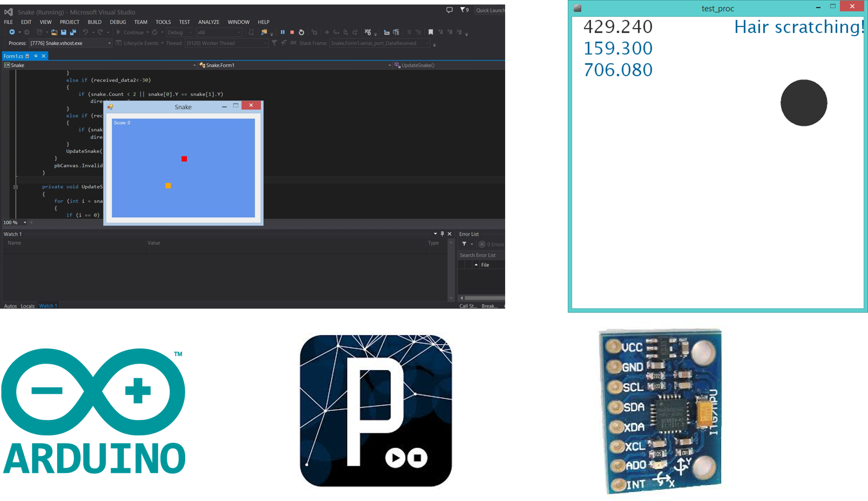The height and width of the screenshot is (501, 868).
Task: Click the feedback speech bubble icon
Action: coord(449,10)
